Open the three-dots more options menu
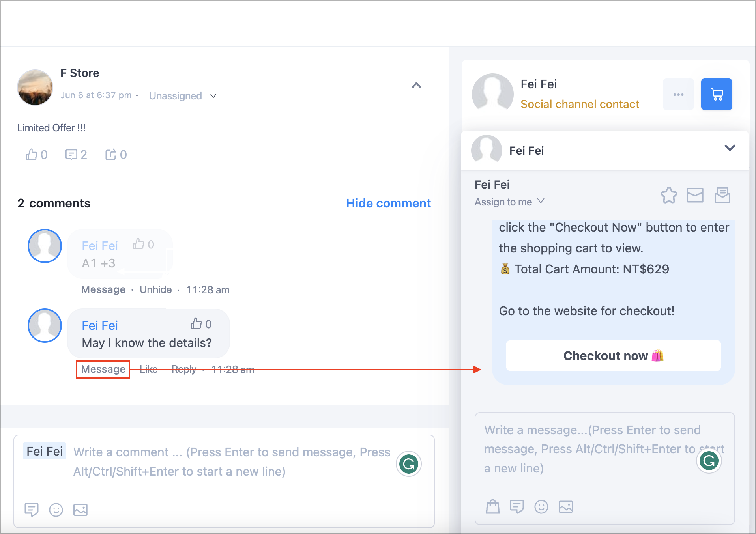 678,94
